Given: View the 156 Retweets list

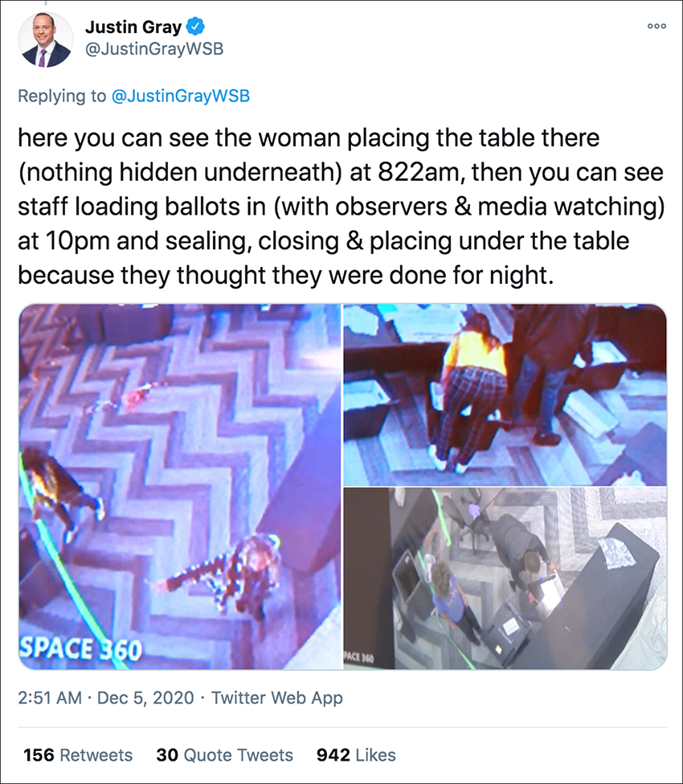Looking at the screenshot, I should (x=78, y=754).
